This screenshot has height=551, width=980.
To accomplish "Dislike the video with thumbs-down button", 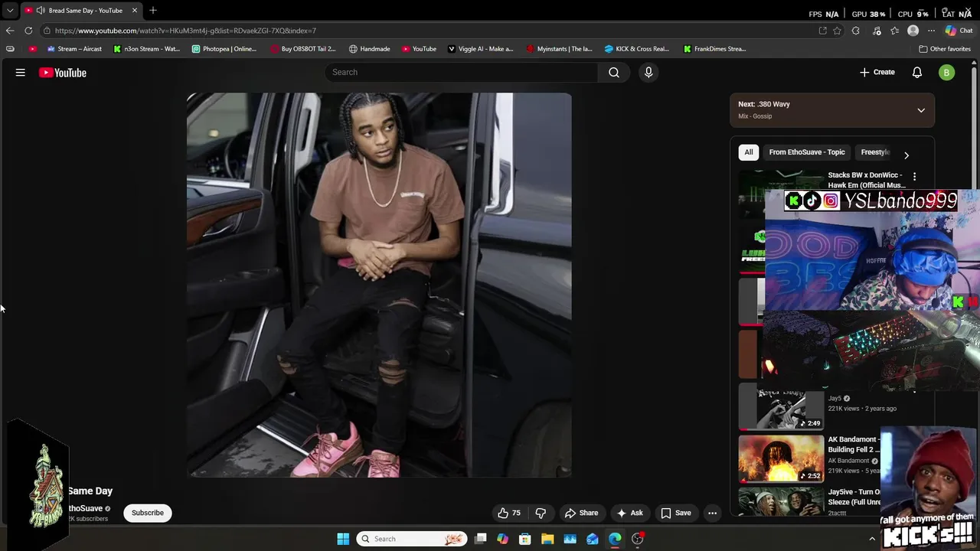I will coord(541,513).
